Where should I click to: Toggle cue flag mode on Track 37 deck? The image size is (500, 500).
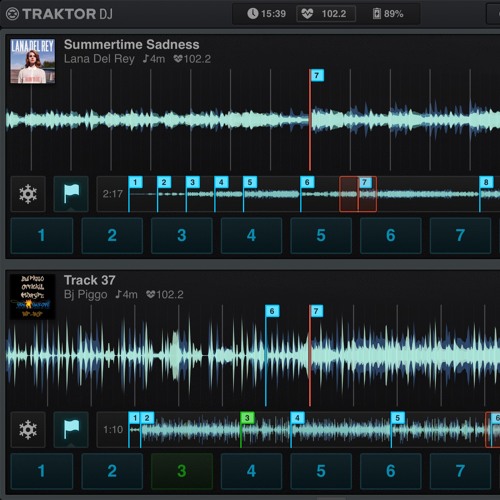point(71,430)
